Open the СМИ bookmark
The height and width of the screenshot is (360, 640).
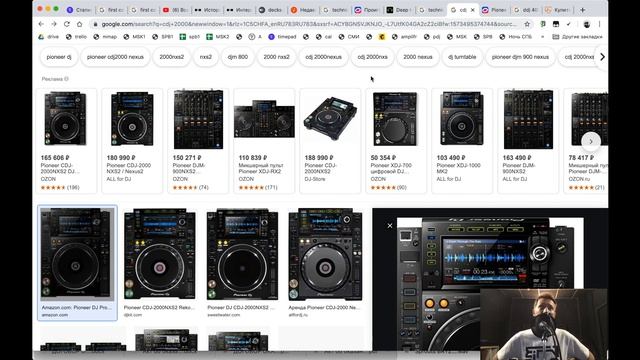coord(349,37)
